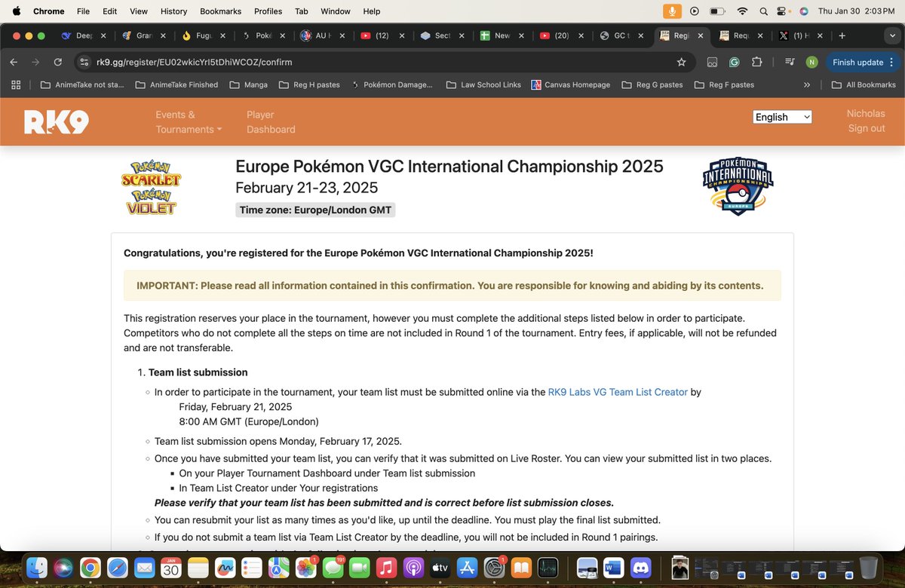Click the site information icon in address bar
The image size is (905, 588).
pos(85,63)
